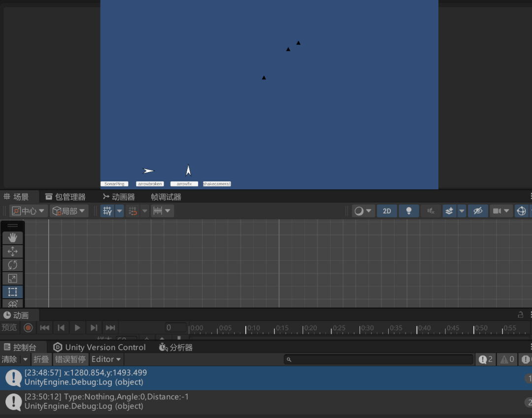This screenshot has height=418, width=532.
Task: Toggle scene audio mute icon
Action: [x=431, y=211]
